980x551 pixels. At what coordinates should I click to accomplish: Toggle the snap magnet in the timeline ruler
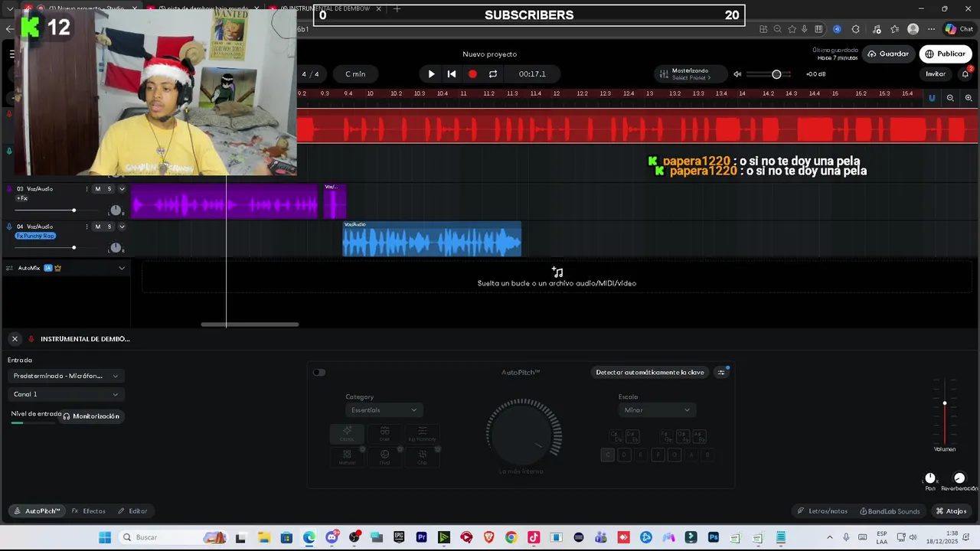pyautogui.click(x=932, y=98)
